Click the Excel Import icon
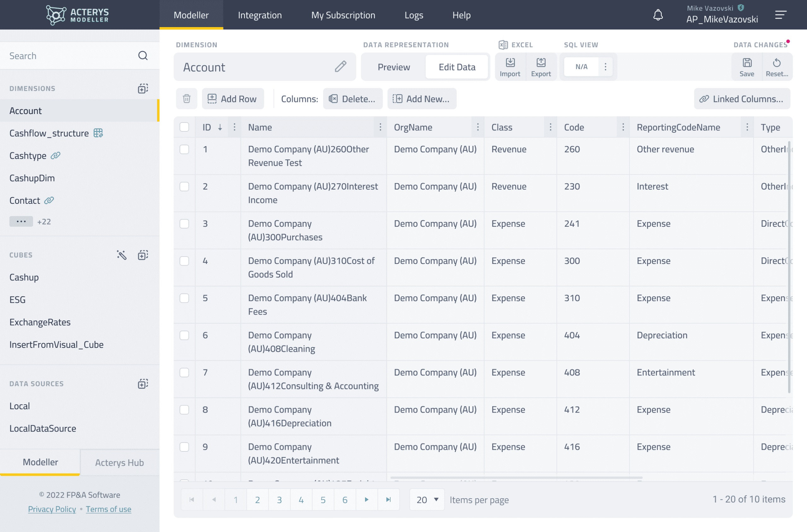 click(510, 66)
